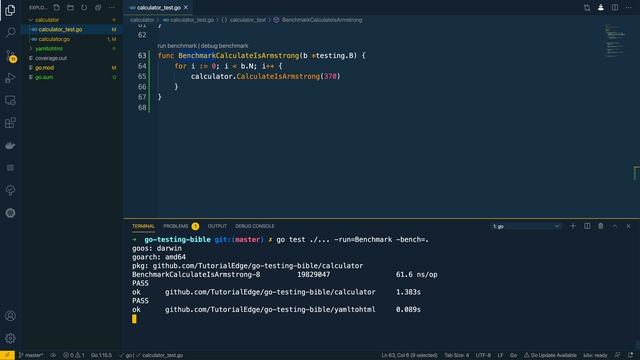Click master branch in status bar
The height and width of the screenshot is (360, 640).
click(x=31, y=355)
